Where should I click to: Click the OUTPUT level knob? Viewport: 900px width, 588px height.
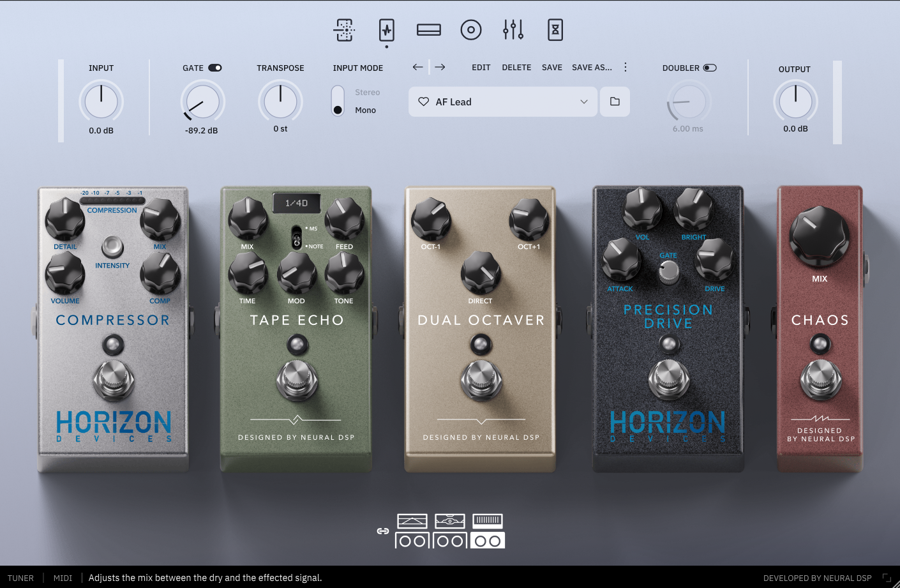click(x=795, y=101)
